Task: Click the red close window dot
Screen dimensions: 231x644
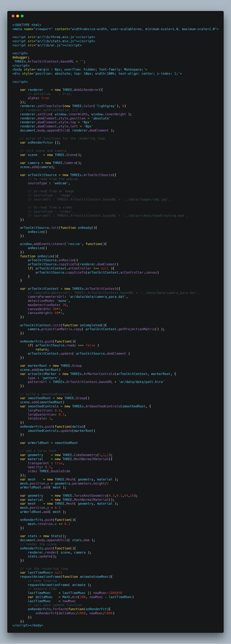Action: point(13,16)
